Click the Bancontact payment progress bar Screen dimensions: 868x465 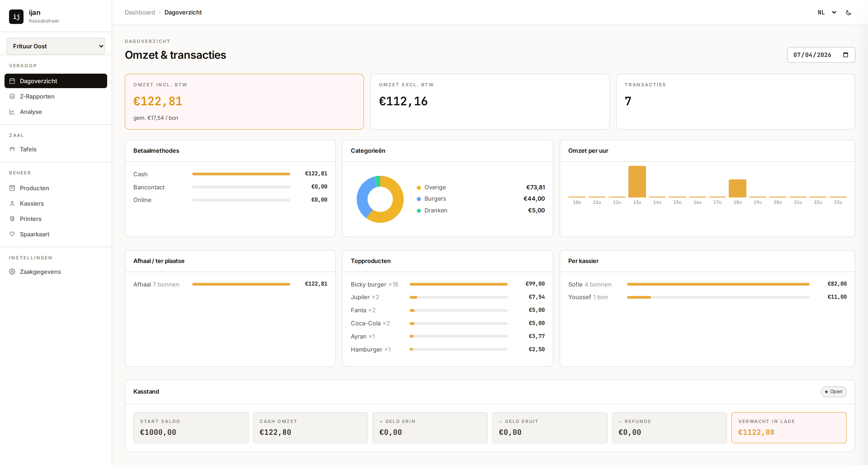coord(241,187)
